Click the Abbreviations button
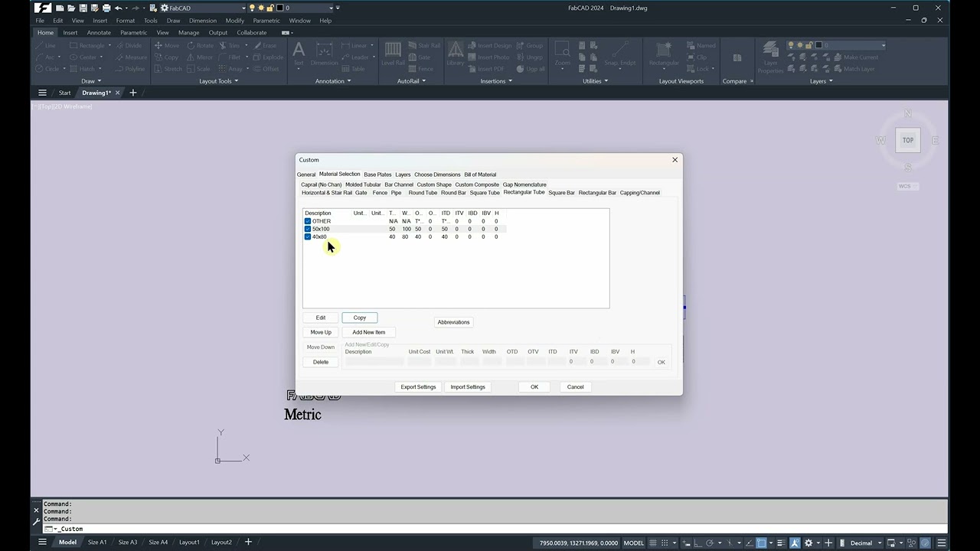Viewport: 980px width, 551px height. pos(453,322)
